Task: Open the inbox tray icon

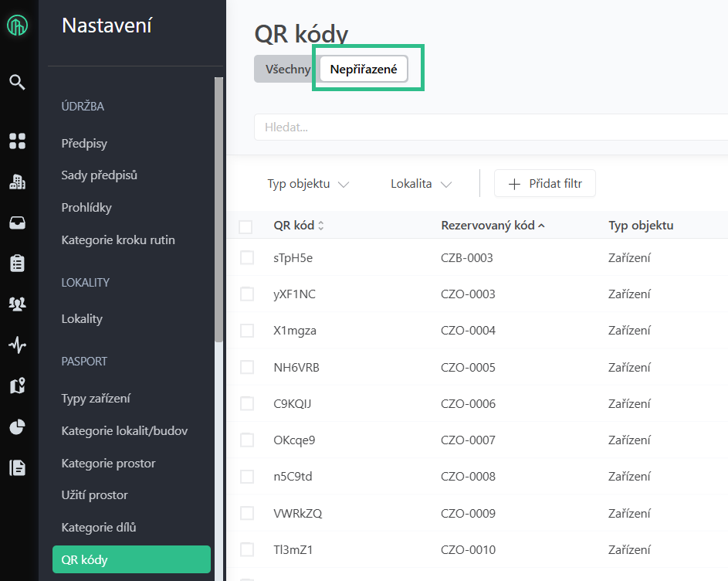Action: (x=17, y=223)
